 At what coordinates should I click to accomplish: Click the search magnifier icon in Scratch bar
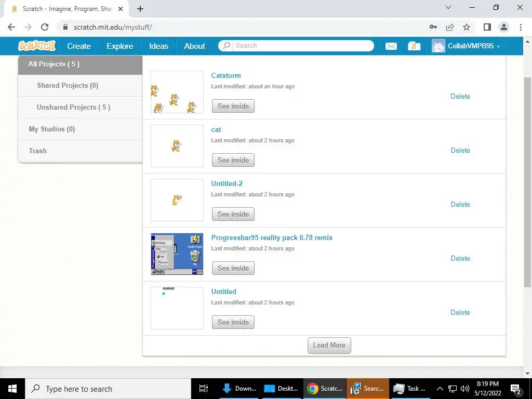[x=227, y=46]
